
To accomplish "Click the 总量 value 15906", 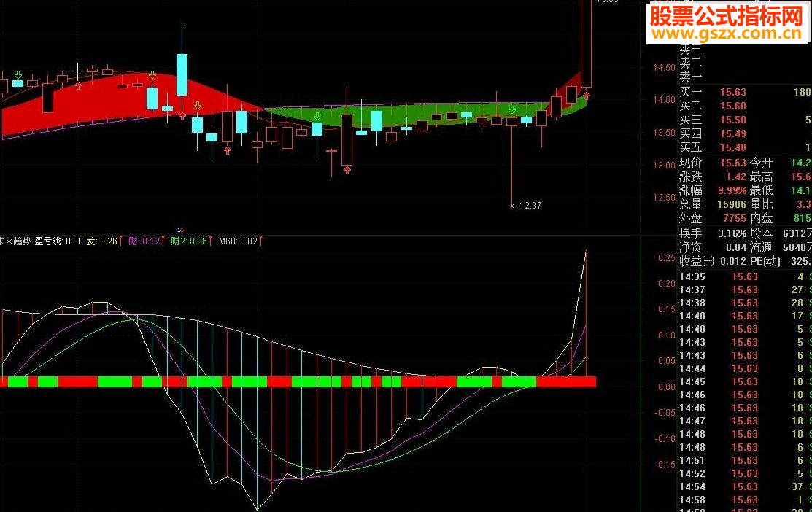I will [732, 205].
